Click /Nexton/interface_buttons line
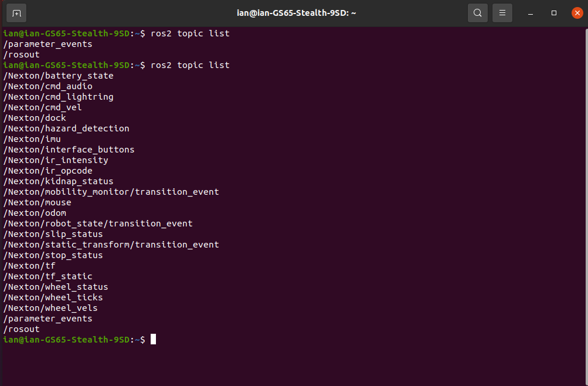Viewport: 588px width, 386px height. coord(69,150)
